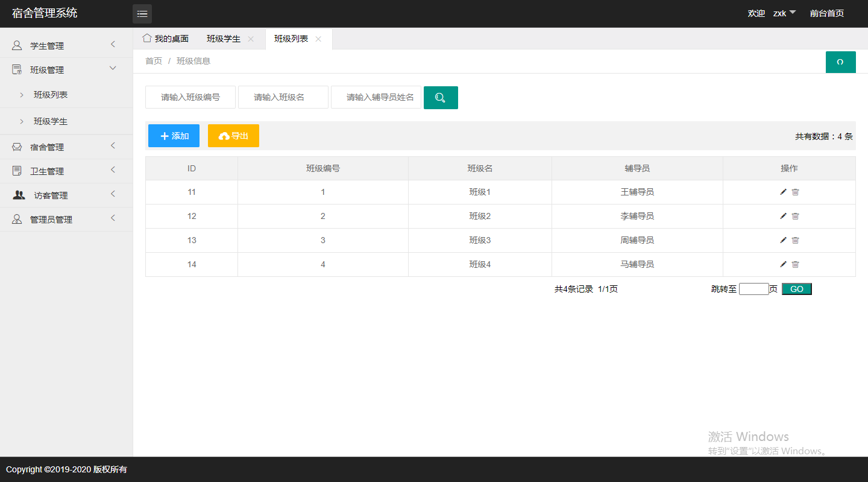The image size is (868, 482).
Task: Focus the 请输入辅导员姓名 input field
Action: pyautogui.click(x=376, y=97)
